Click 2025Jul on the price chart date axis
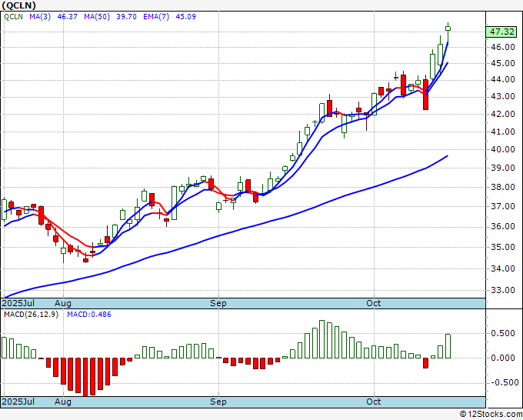The image size is (523, 420). 18,303
